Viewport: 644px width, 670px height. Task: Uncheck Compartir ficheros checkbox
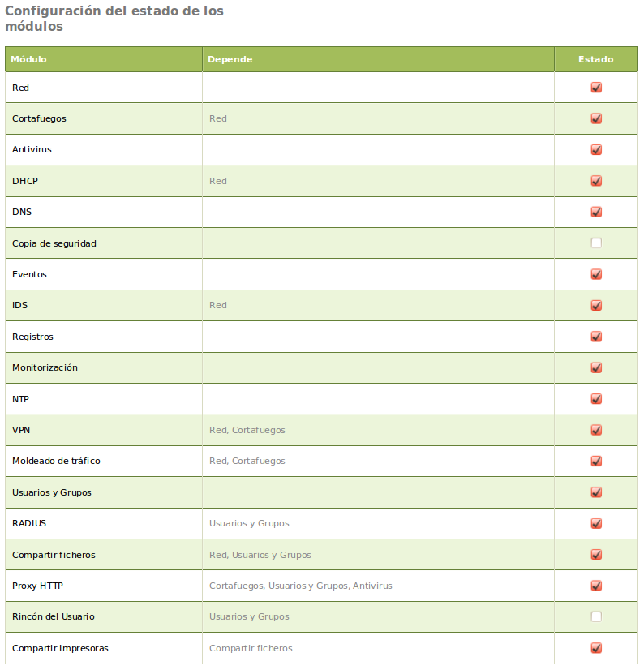[x=596, y=555]
